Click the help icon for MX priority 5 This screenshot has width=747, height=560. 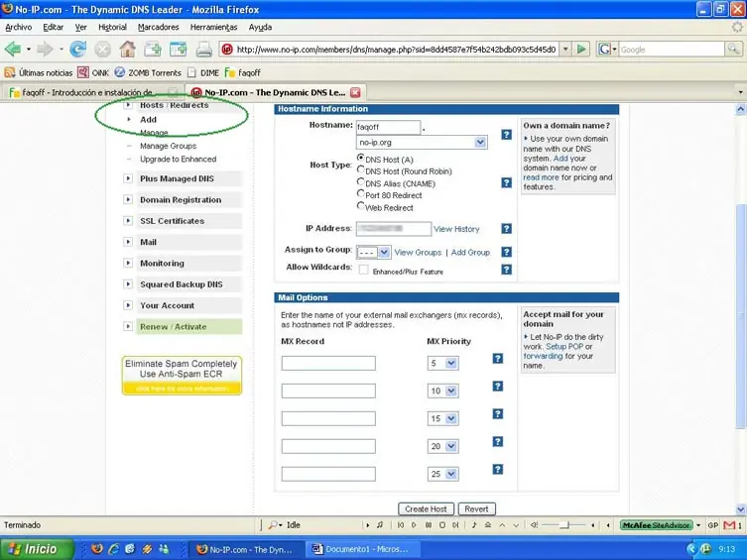(497, 358)
